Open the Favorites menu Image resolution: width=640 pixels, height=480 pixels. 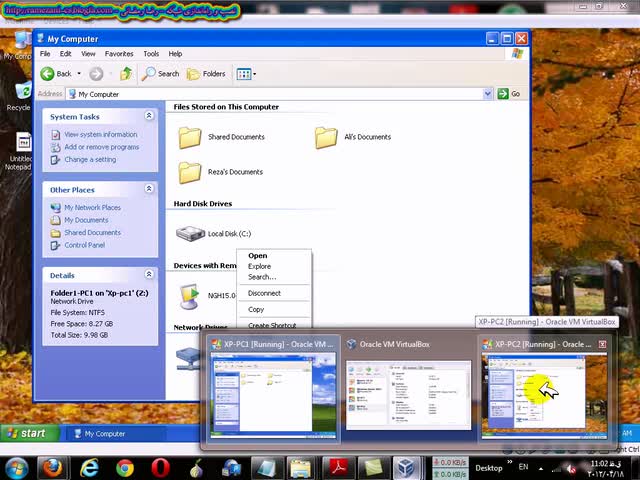point(119,54)
